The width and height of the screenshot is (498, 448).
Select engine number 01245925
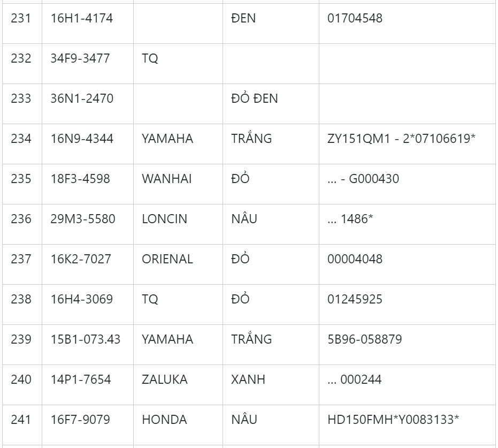[355, 299]
